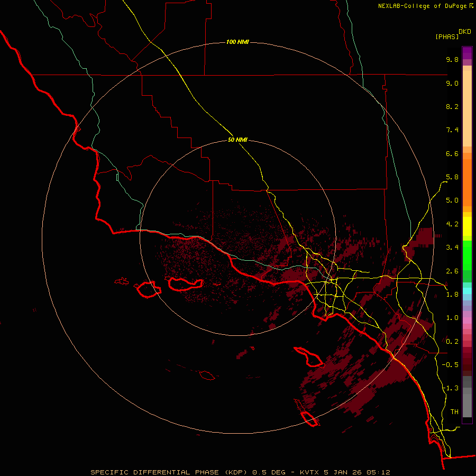Screen dimensions: 476x476
Task: Click the 7.4 value on the color scale
Action: 452,130
